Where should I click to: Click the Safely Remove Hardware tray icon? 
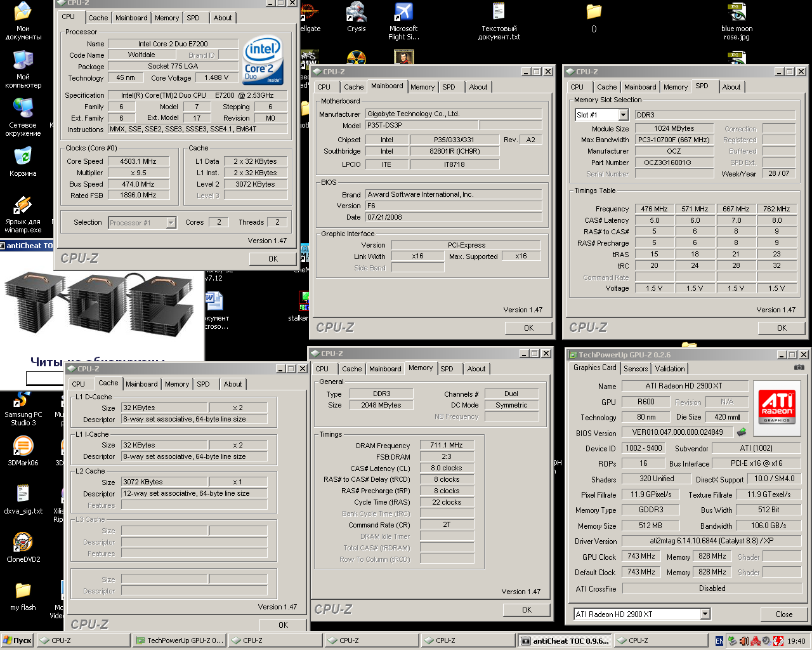point(733,641)
